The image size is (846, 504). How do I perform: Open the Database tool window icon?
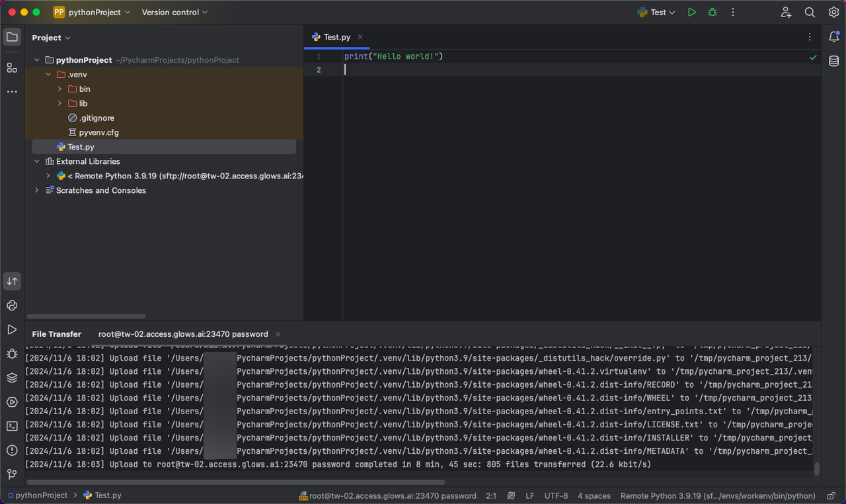pyautogui.click(x=833, y=61)
